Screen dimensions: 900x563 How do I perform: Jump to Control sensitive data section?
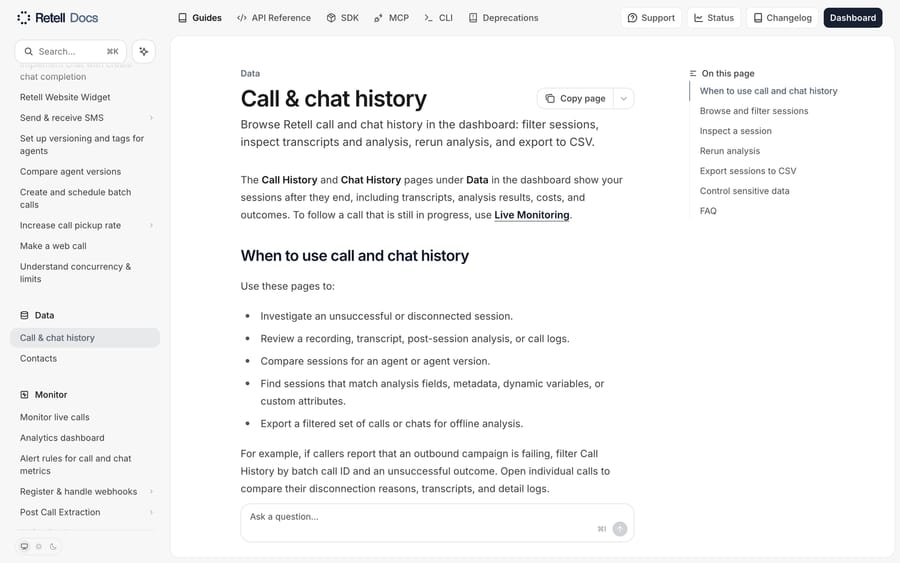point(744,191)
